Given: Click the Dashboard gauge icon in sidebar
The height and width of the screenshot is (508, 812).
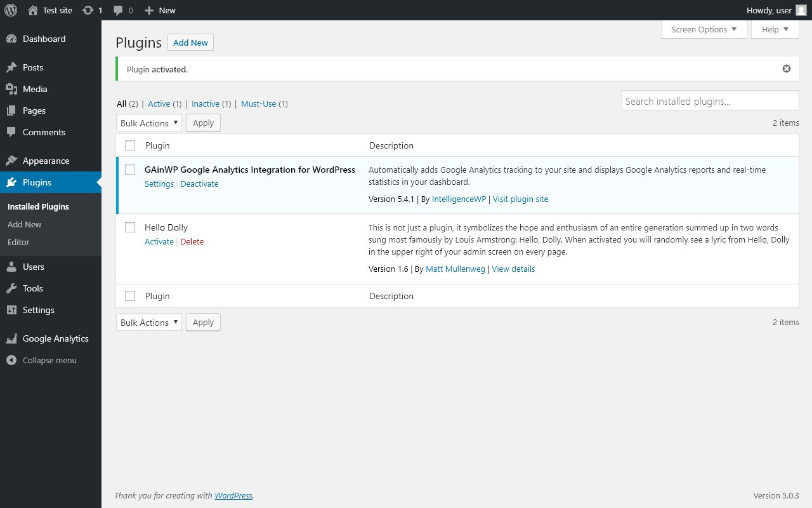Looking at the screenshot, I should [11, 39].
